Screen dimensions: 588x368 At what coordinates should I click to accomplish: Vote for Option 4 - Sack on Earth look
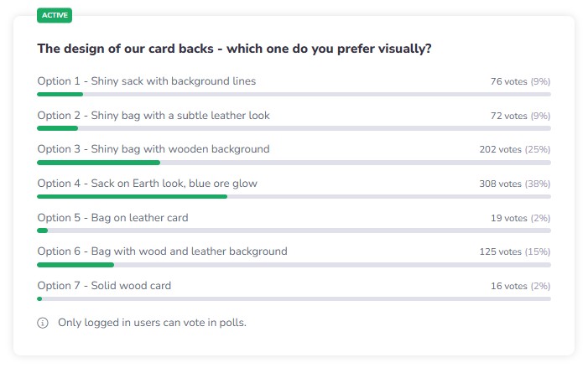coord(147,184)
